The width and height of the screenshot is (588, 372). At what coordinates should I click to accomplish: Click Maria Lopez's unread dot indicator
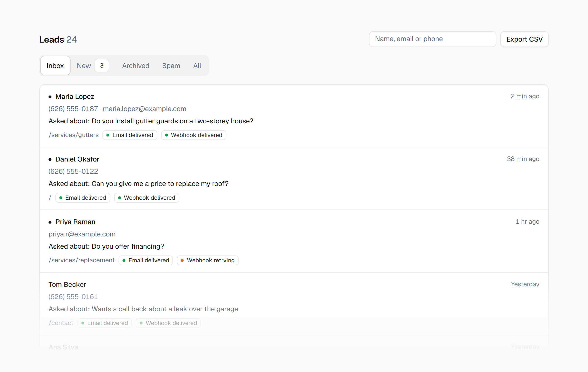[x=50, y=97]
